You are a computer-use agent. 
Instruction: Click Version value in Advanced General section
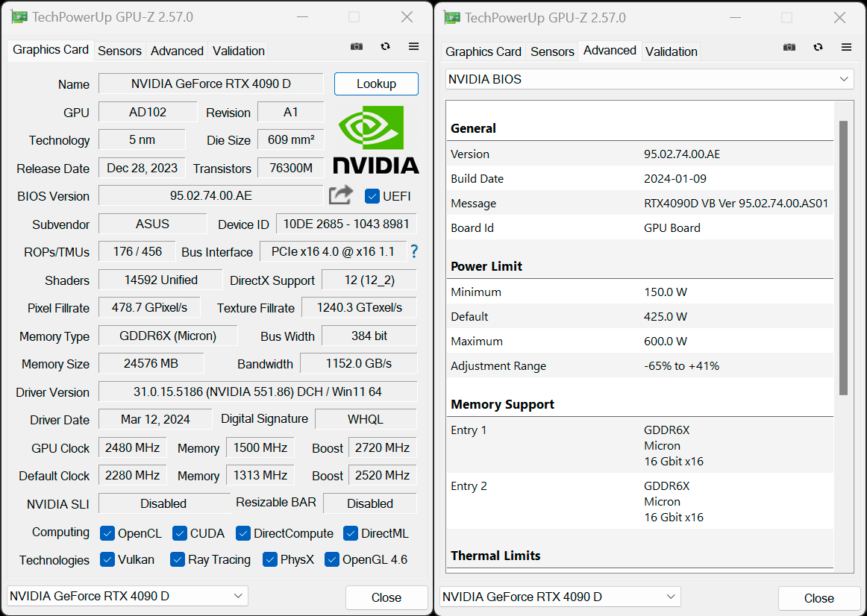click(x=682, y=154)
